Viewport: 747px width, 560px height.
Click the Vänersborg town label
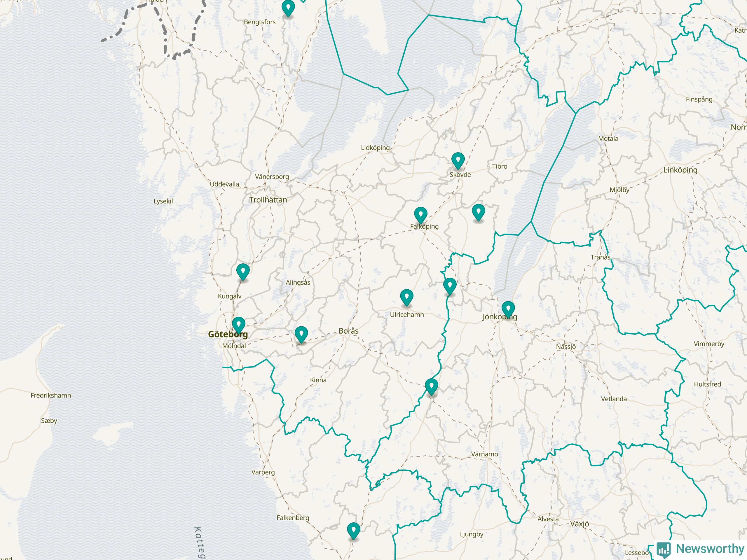(272, 177)
